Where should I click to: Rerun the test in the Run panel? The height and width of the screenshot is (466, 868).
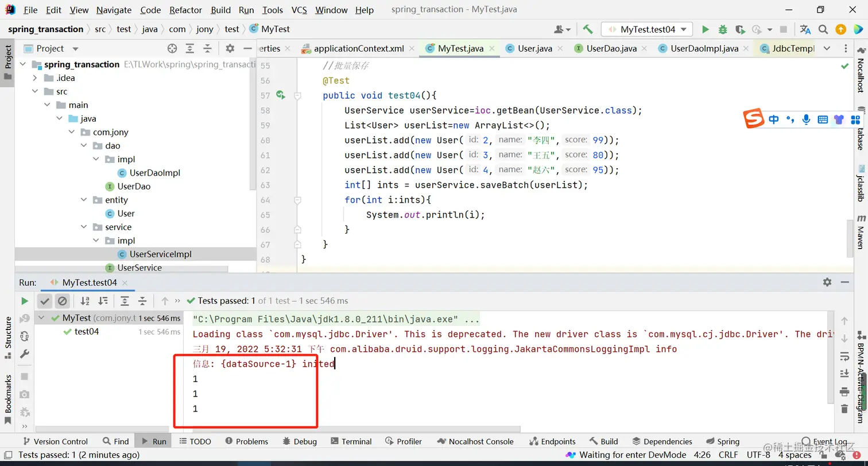click(24, 301)
